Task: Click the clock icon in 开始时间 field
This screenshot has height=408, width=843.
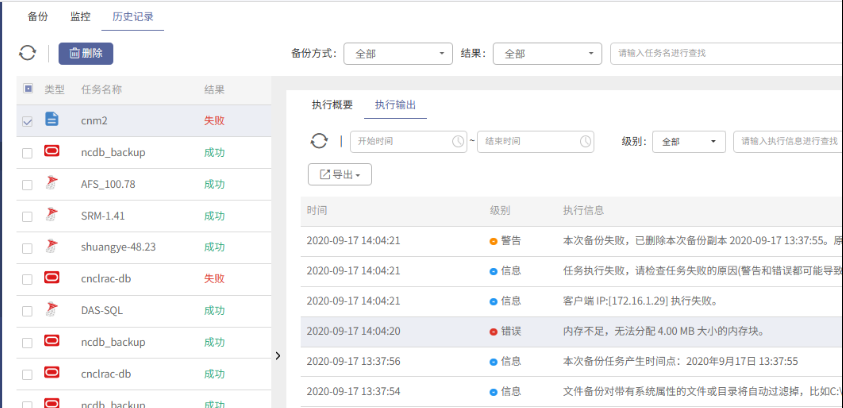Action: tap(458, 141)
